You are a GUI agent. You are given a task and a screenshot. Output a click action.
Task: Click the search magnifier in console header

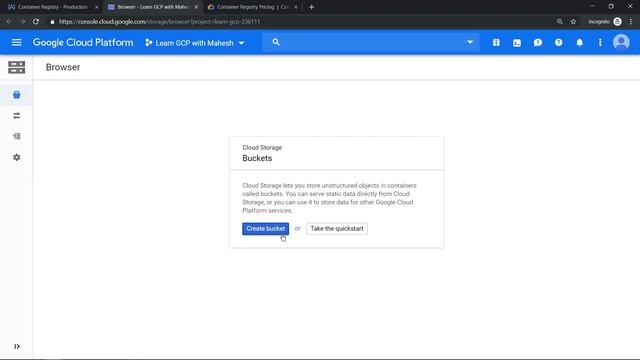coord(276,42)
